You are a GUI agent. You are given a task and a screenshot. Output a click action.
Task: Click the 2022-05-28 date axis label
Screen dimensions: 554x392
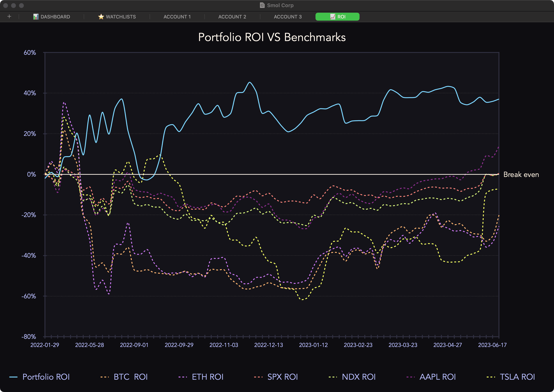tap(89, 345)
